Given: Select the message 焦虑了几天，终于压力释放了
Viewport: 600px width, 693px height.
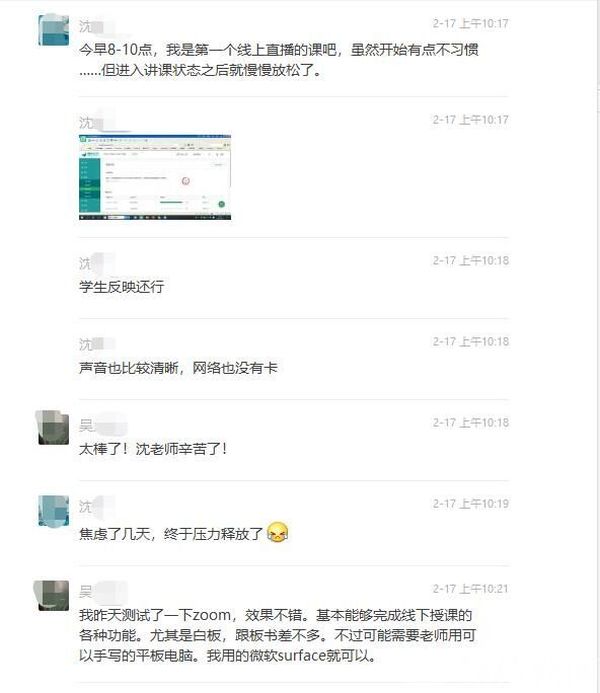Looking at the screenshot, I should 171,534.
